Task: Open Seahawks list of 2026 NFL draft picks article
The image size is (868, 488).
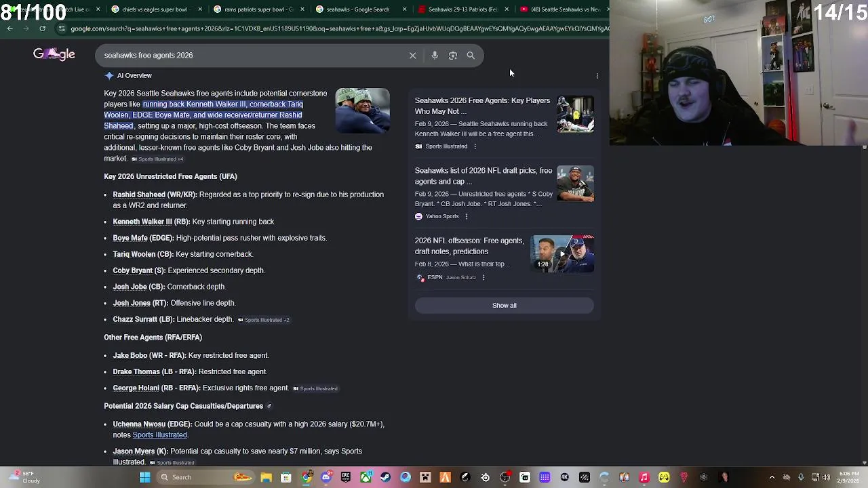Action: tap(483, 176)
